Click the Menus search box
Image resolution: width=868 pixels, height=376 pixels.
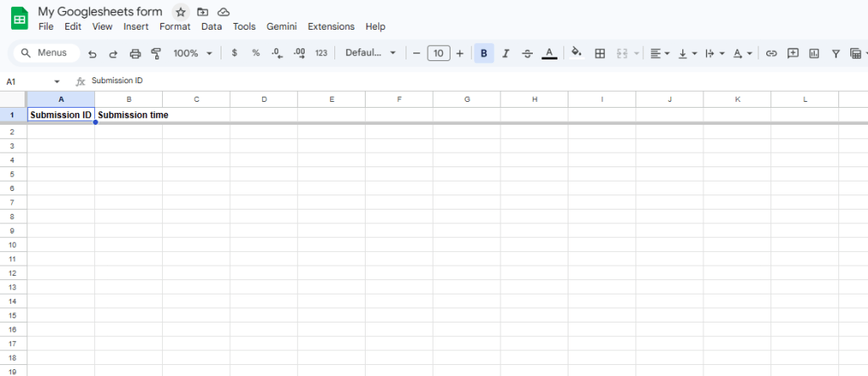(x=47, y=53)
